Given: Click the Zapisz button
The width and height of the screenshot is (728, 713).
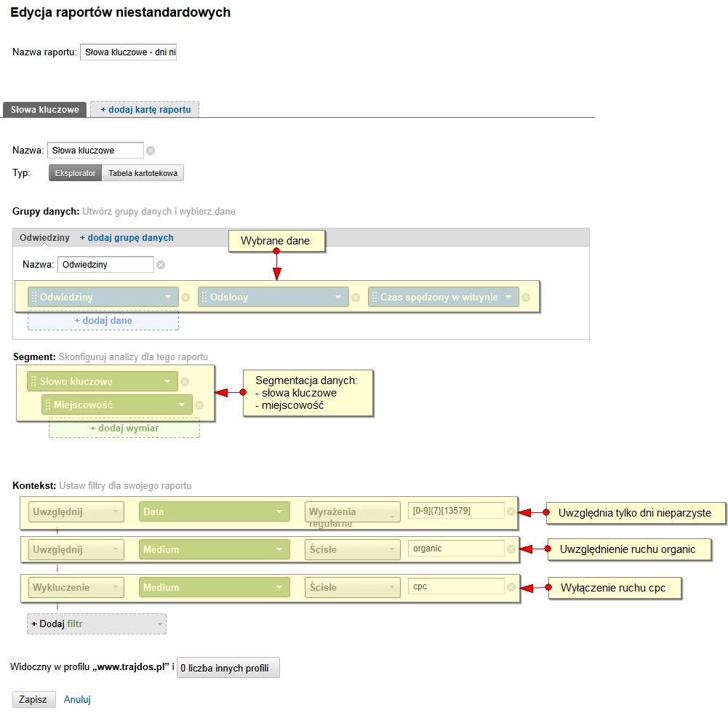Looking at the screenshot, I should 33,699.
